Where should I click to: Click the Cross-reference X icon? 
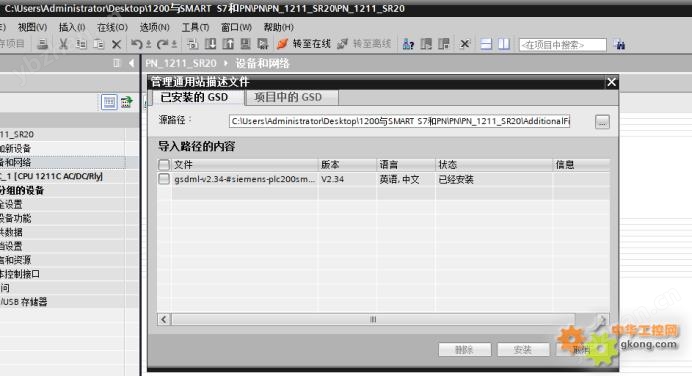[465, 44]
